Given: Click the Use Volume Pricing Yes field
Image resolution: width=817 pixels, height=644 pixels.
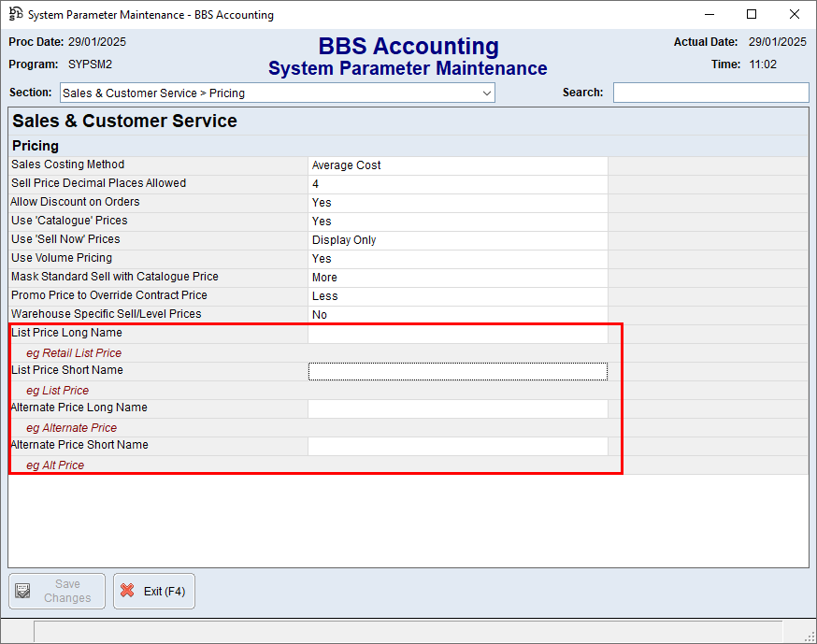Looking at the screenshot, I should [x=457, y=259].
